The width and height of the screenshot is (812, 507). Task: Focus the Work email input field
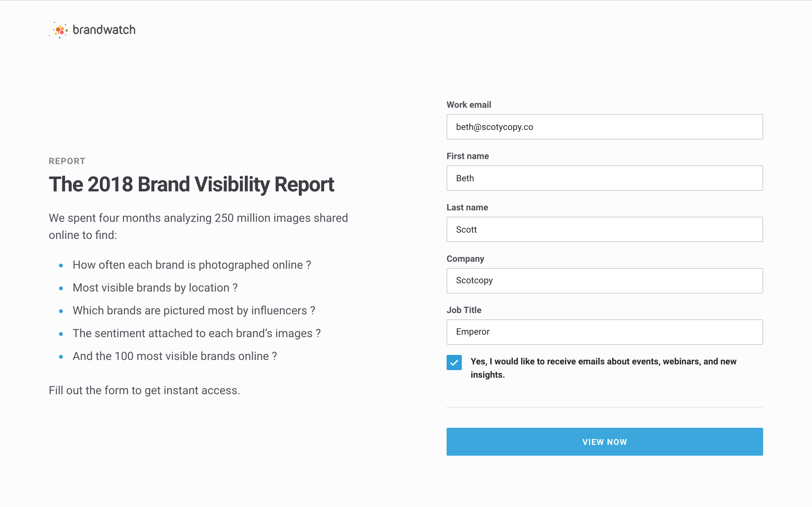604,127
